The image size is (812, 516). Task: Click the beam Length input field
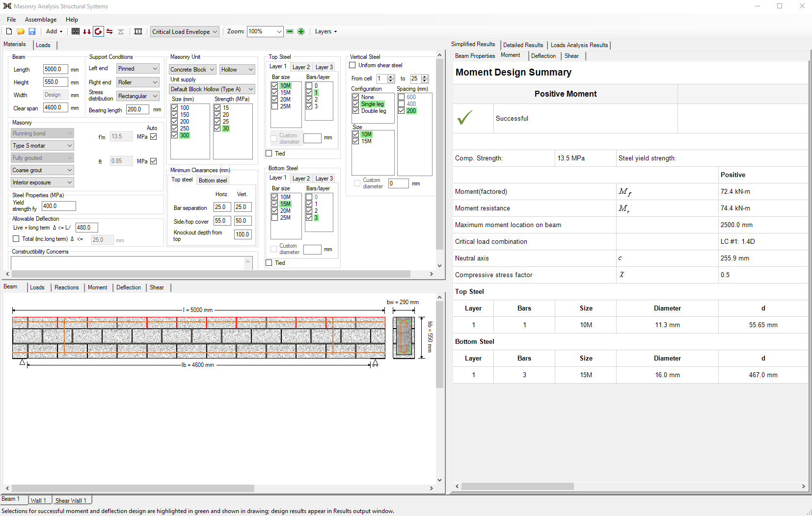pos(55,69)
